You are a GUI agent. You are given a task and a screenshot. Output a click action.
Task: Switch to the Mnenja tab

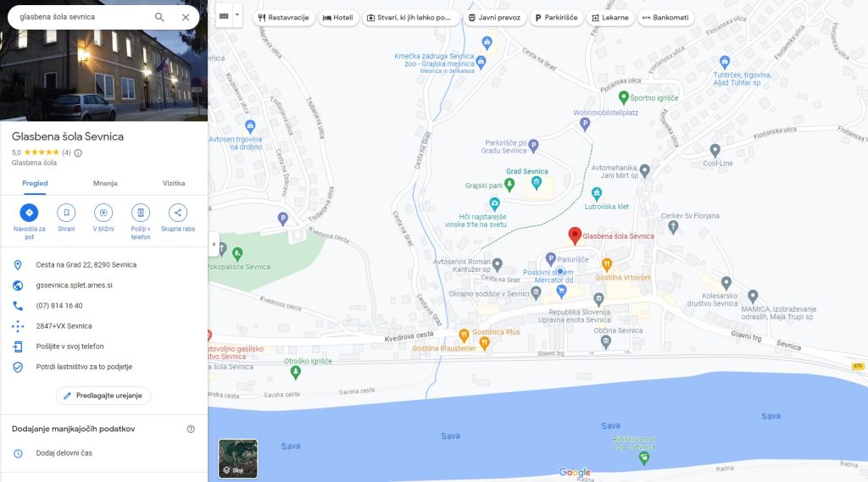[x=105, y=183]
